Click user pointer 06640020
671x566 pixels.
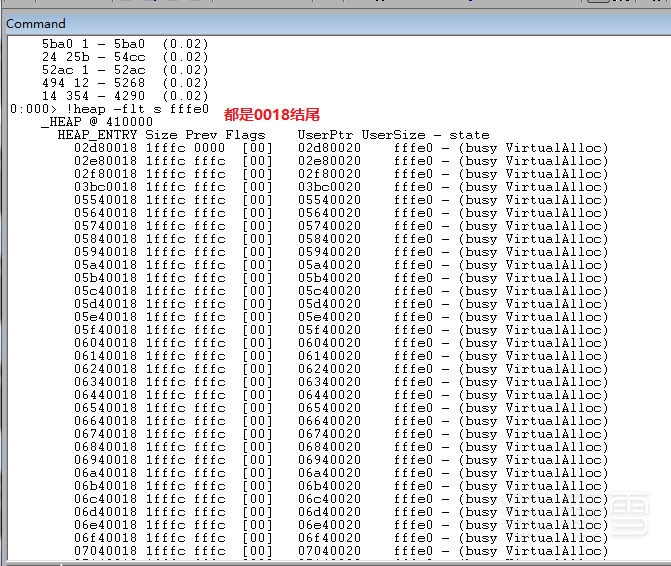tap(330, 421)
